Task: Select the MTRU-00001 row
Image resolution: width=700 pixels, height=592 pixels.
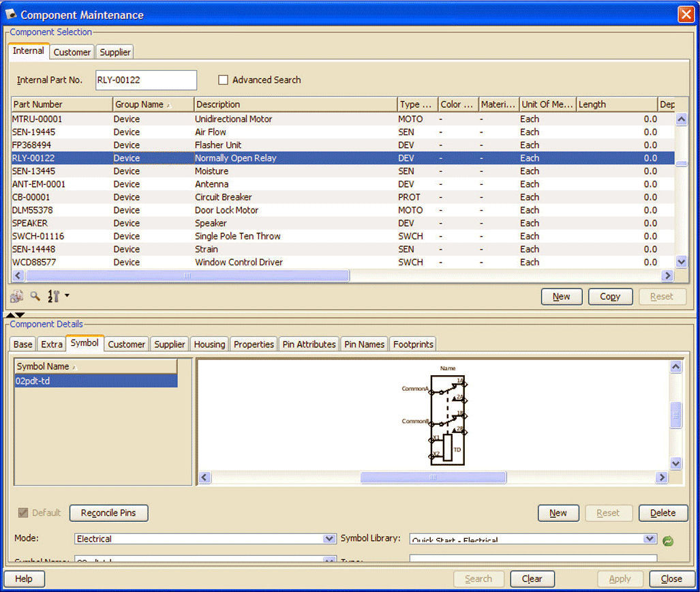Action: tap(343, 119)
